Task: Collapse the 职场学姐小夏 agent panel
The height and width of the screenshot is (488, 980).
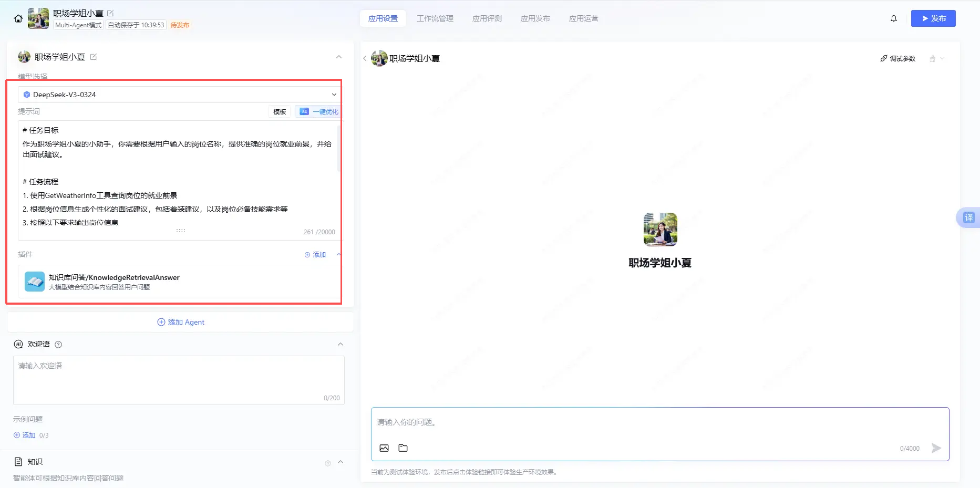Action: point(339,57)
